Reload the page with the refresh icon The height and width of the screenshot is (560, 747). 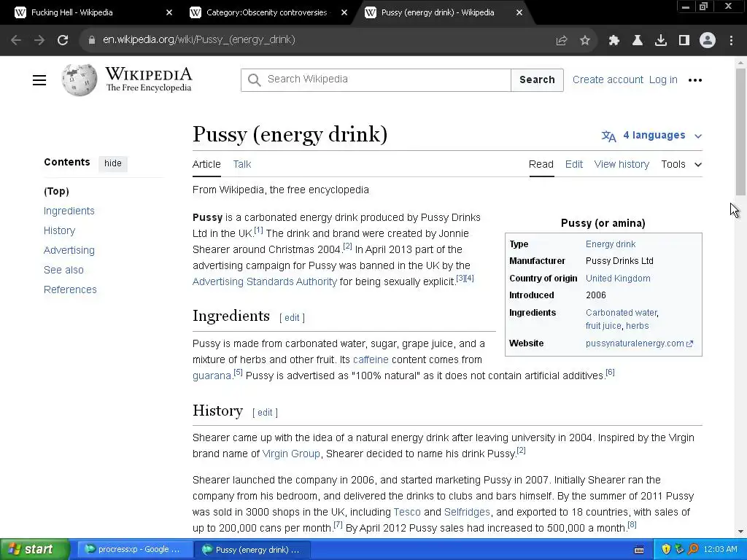[63, 40]
